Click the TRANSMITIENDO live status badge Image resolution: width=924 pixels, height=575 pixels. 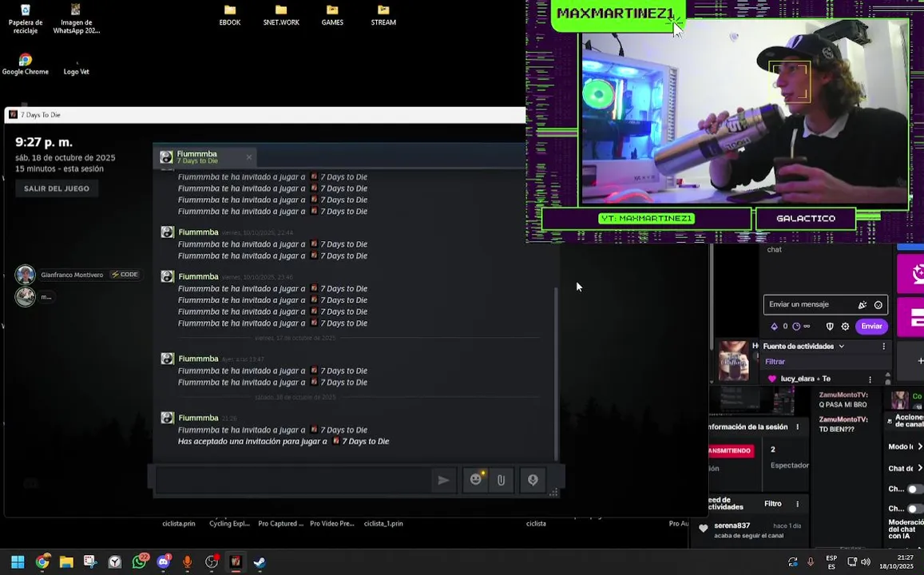(731, 450)
